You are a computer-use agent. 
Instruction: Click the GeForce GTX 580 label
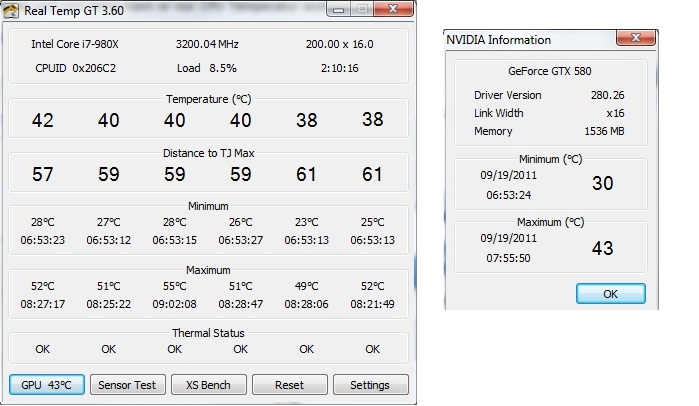coord(550,71)
